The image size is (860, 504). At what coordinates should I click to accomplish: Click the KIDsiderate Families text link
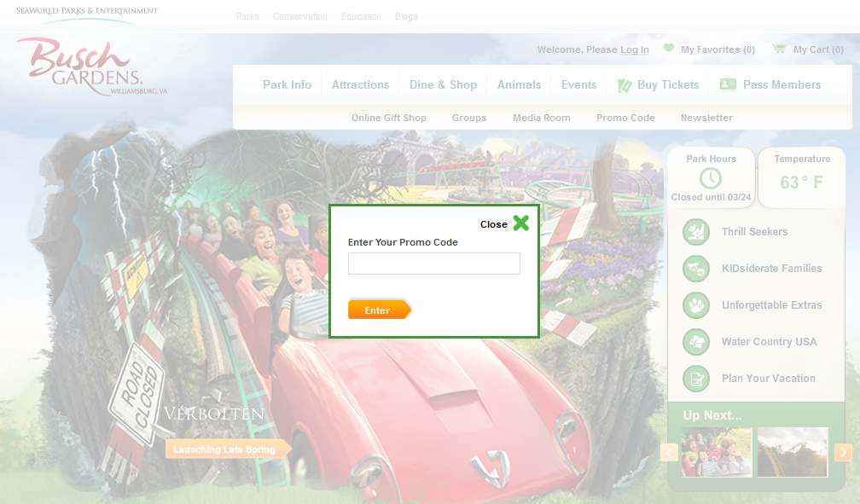click(x=771, y=268)
